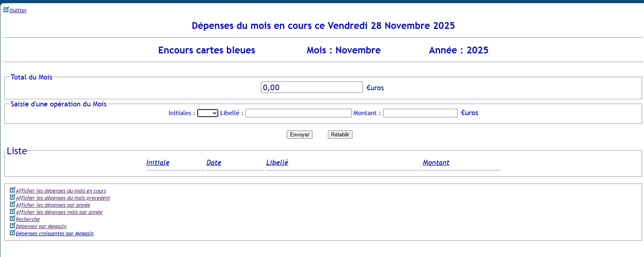The width and height of the screenshot is (644, 257).
Task: Click the checkmark icon beside Quitter
Action: click(6, 9)
